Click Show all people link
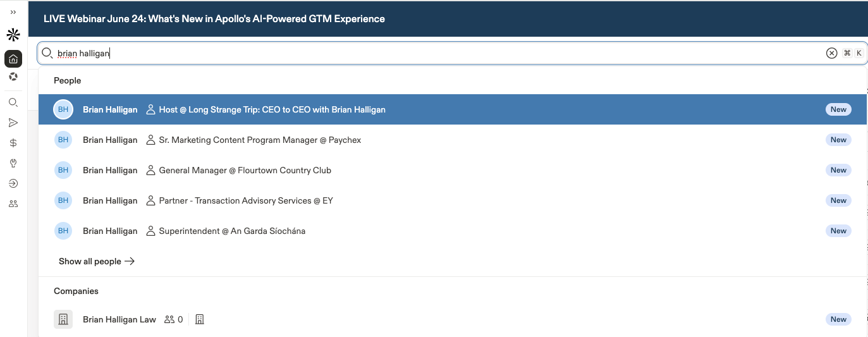The height and width of the screenshot is (337, 868). coord(97,261)
